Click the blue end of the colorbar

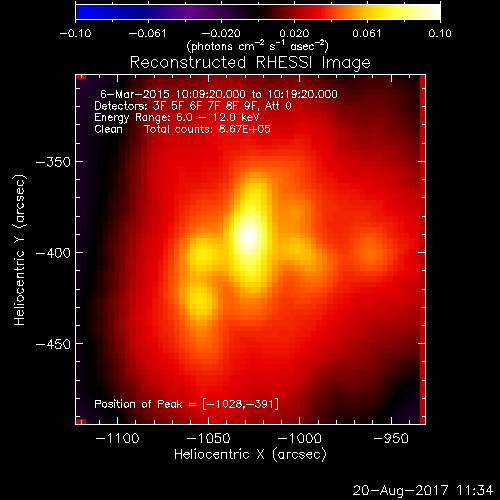(83, 12)
